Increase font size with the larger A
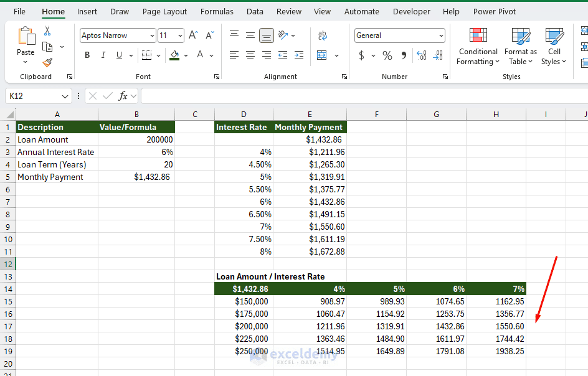This screenshot has width=588, height=376. pyautogui.click(x=193, y=35)
